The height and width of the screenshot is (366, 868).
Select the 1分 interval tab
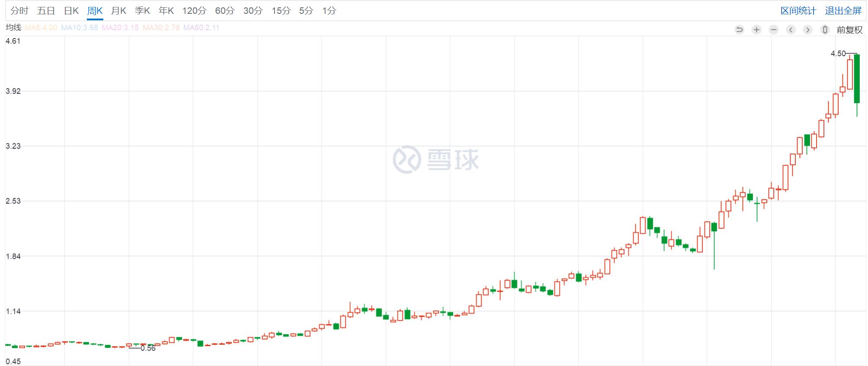tap(329, 11)
